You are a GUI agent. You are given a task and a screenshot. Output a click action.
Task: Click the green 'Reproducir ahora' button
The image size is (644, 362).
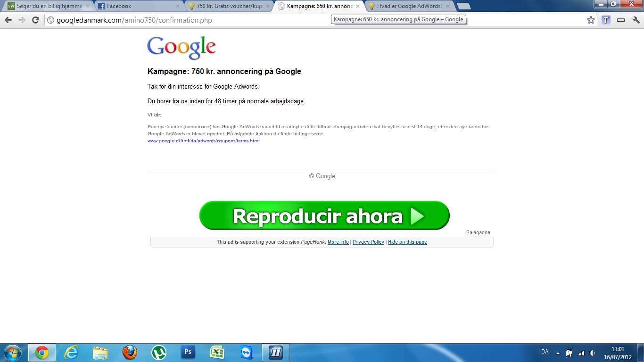(x=324, y=216)
